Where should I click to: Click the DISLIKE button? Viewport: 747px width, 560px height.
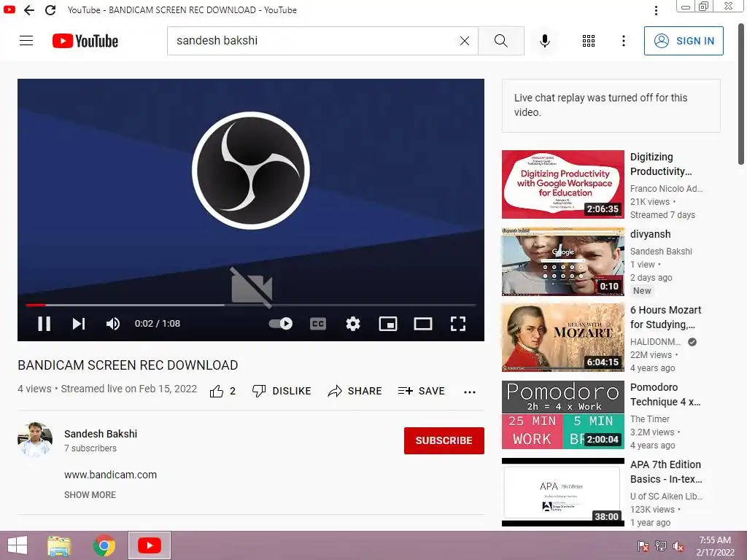282,392
